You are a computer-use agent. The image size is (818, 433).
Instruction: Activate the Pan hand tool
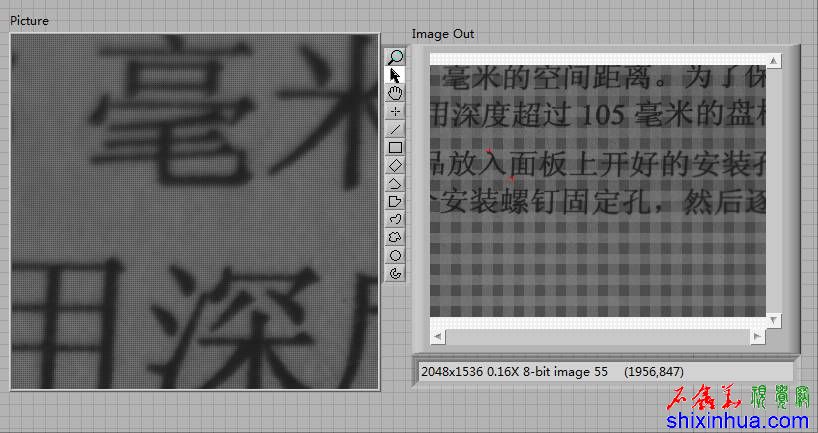point(396,93)
